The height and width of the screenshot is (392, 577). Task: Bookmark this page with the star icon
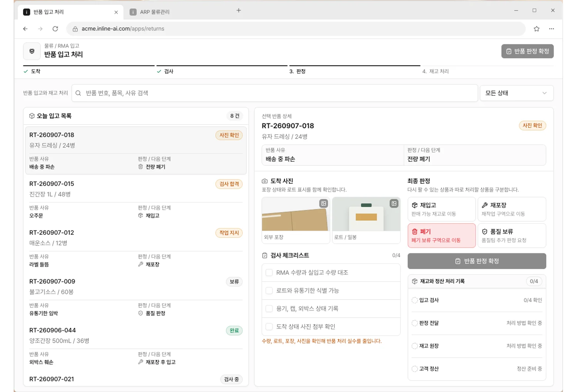pyautogui.click(x=536, y=28)
